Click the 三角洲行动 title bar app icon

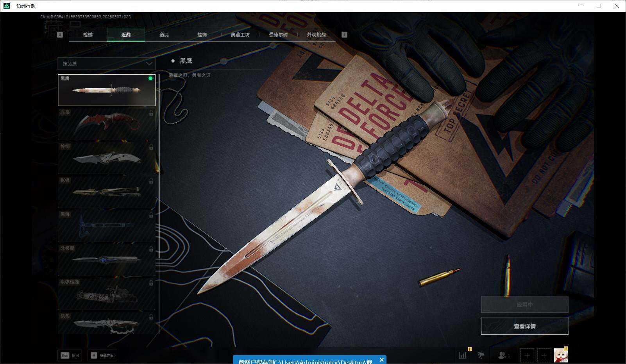(6, 6)
